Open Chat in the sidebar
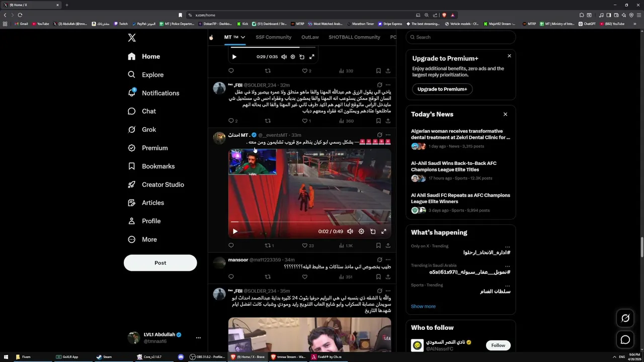Image resolution: width=644 pixels, height=362 pixels. point(142,111)
